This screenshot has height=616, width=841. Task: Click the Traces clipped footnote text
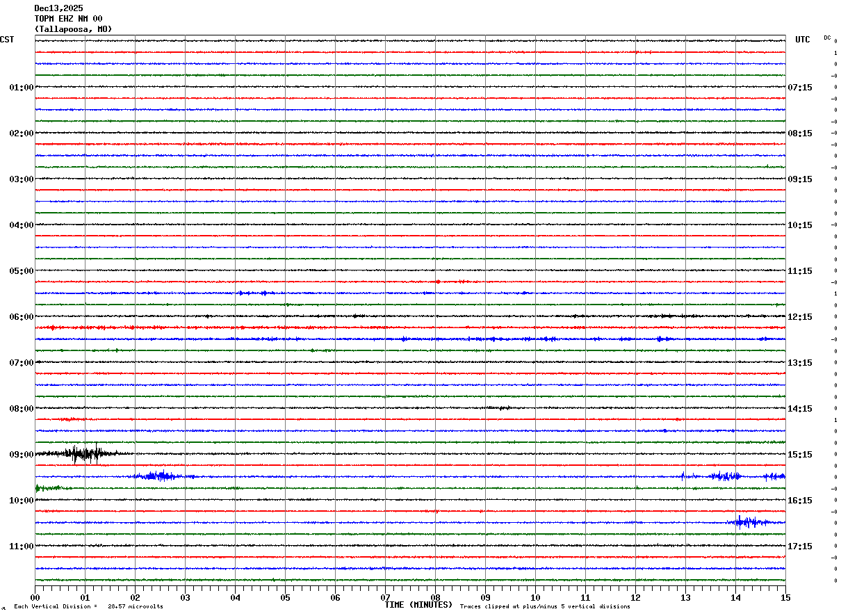tap(545, 607)
